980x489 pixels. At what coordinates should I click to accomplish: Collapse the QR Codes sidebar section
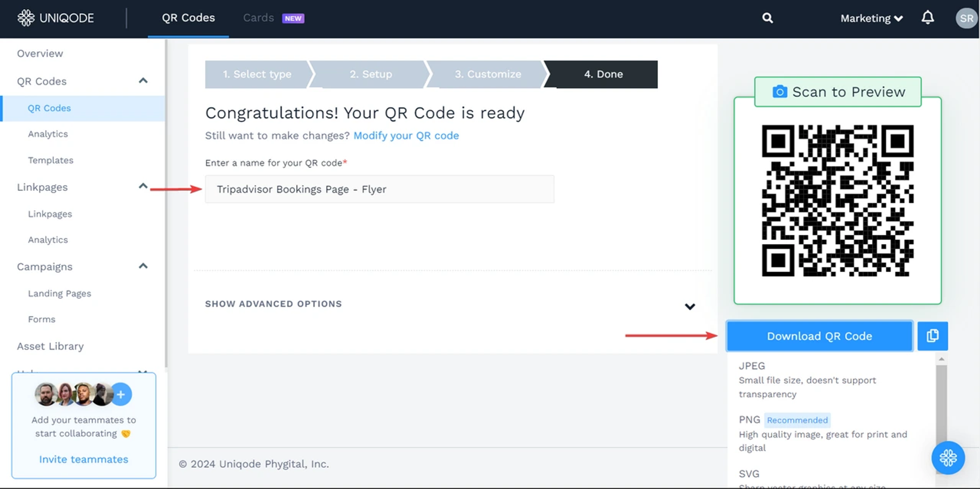(143, 81)
